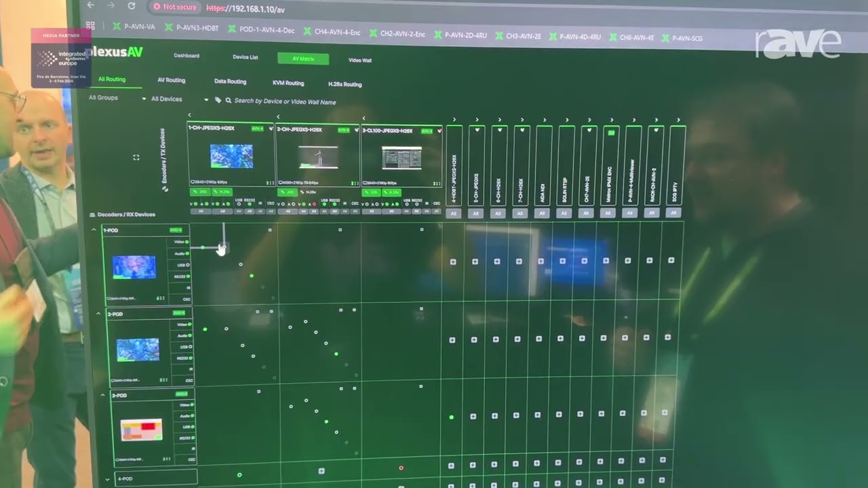The width and height of the screenshot is (868, 488).
Task: Collapse the 1-POD decoder row
Action: click(x=94, y=230)
